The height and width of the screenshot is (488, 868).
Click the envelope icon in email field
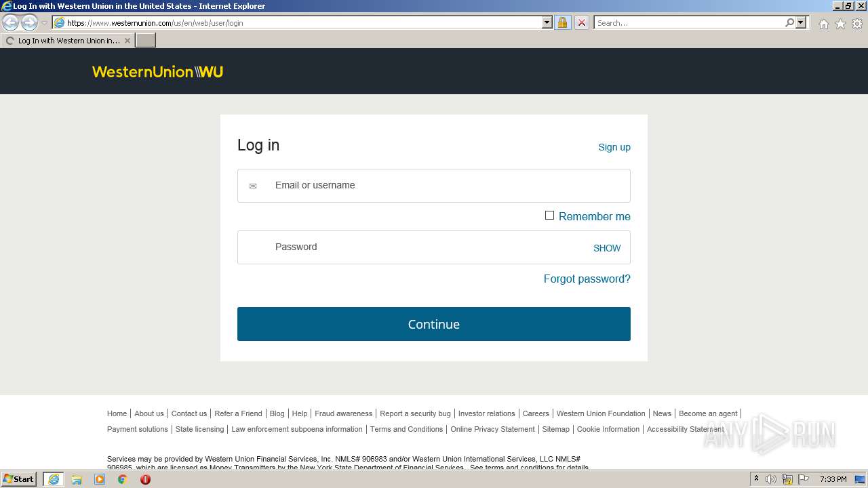(x=253, y=186)
